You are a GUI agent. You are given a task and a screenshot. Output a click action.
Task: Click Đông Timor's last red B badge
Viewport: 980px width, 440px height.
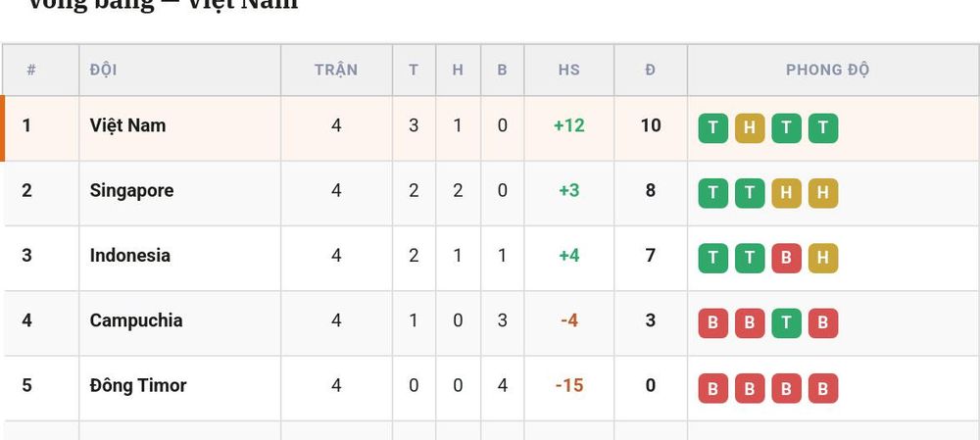[823, 388]
